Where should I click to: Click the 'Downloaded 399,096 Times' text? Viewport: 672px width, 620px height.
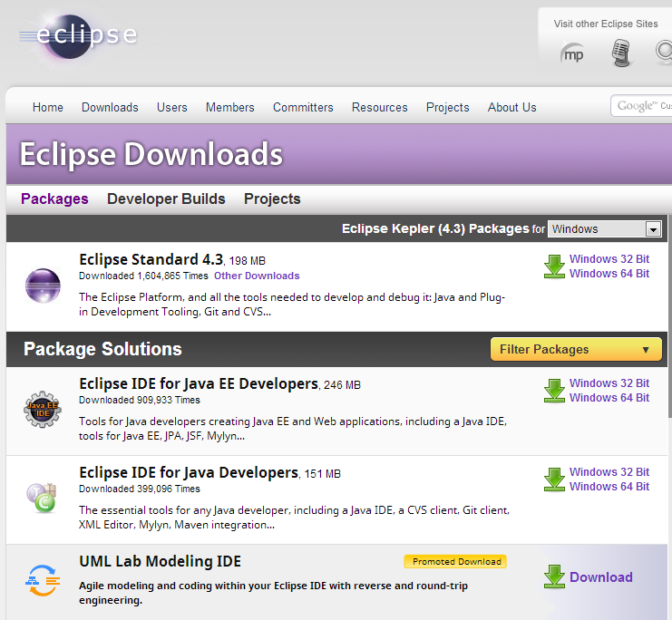tap(140, 489)
